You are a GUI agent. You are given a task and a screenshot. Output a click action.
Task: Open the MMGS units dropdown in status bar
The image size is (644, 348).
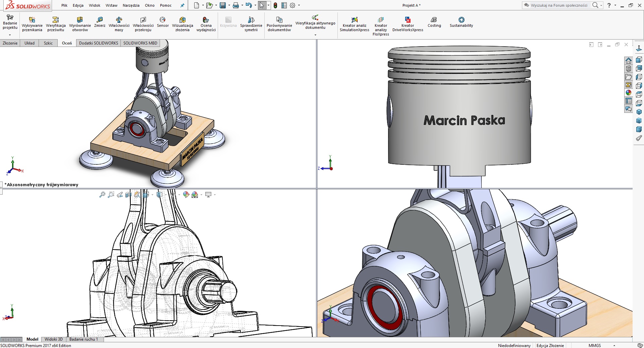[x=614, y=345]
